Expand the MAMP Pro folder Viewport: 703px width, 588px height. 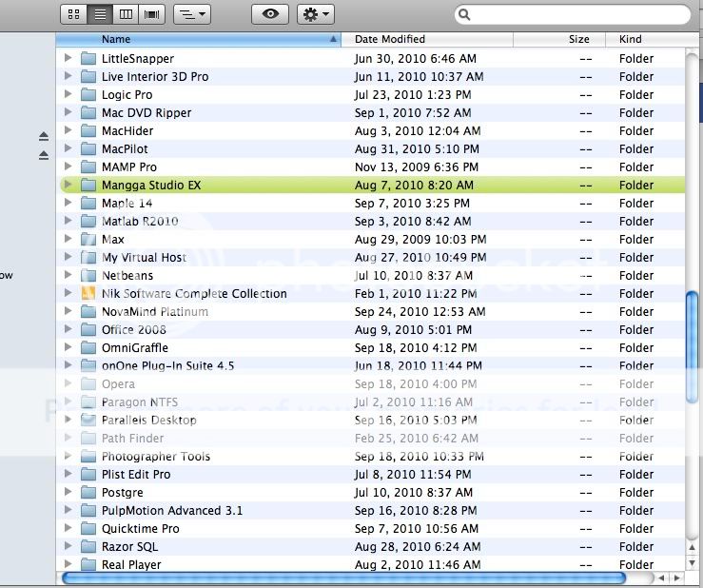[68, 167]
